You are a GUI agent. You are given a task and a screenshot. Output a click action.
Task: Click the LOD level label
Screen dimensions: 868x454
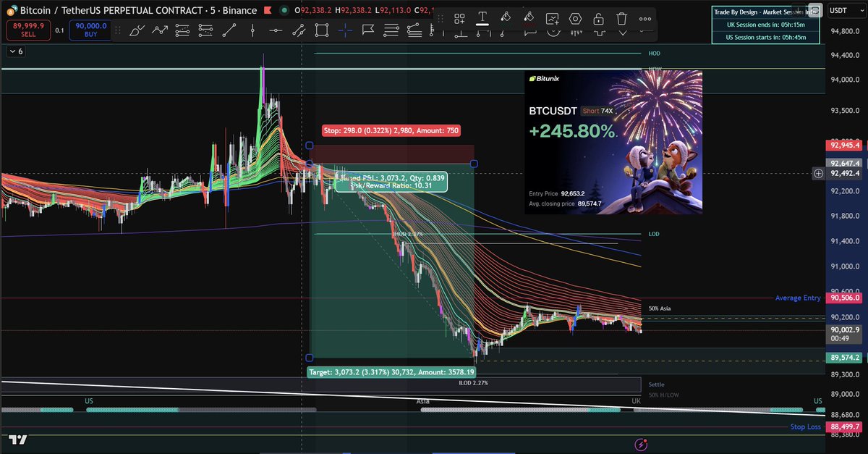654,234
